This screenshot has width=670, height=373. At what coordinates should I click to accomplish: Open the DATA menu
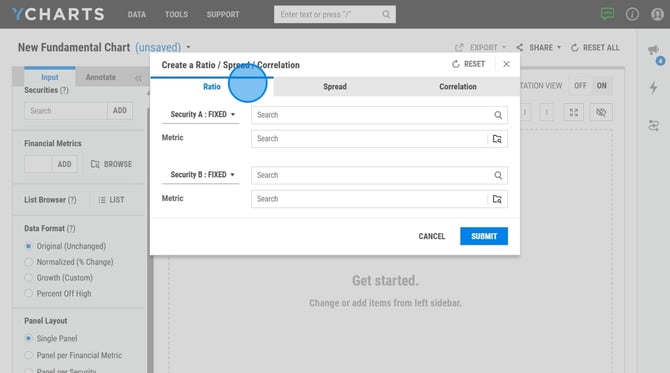point(137,15)
